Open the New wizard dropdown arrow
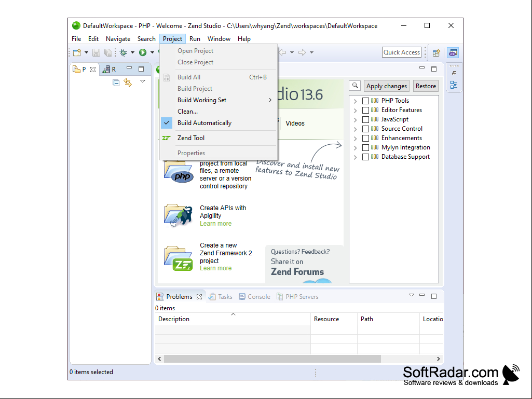 pos(86,52)
